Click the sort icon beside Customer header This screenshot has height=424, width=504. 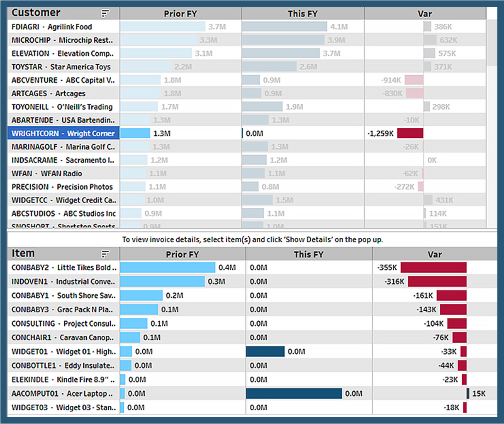coord(106,13)
